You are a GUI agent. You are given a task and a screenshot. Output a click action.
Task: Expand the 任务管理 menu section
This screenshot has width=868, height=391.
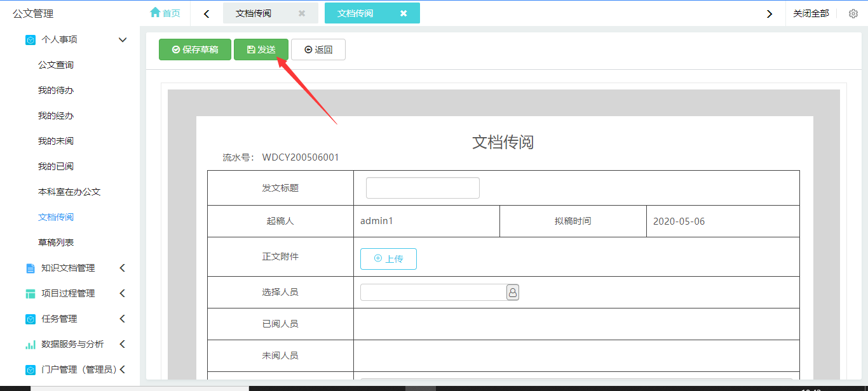point(123,319)
